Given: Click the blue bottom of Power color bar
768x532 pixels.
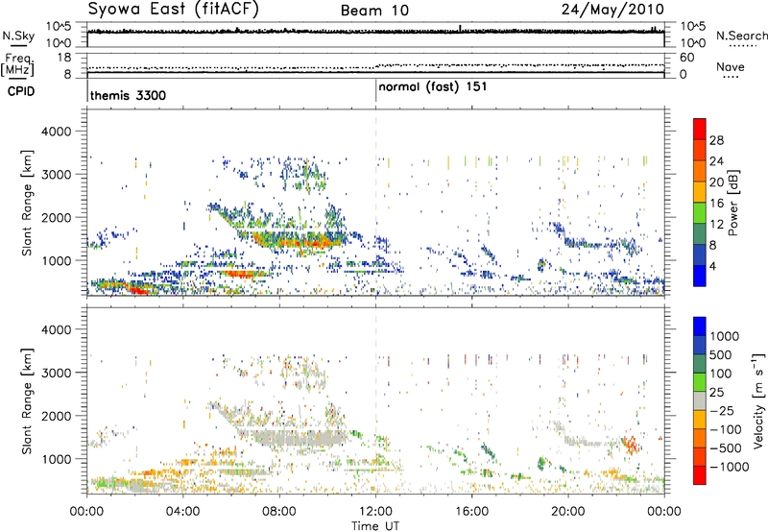Looking at the screenshot, I should (x=700, y=276).
